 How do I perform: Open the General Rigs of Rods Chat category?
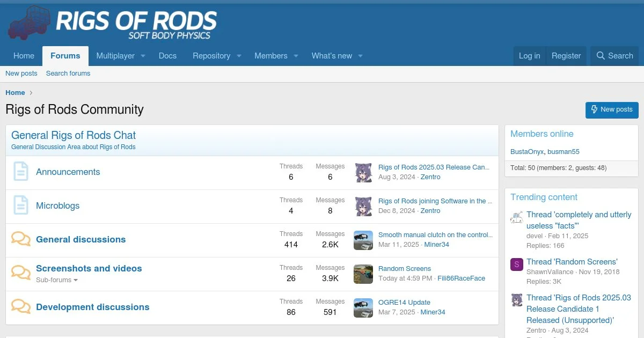coord(74,135)
